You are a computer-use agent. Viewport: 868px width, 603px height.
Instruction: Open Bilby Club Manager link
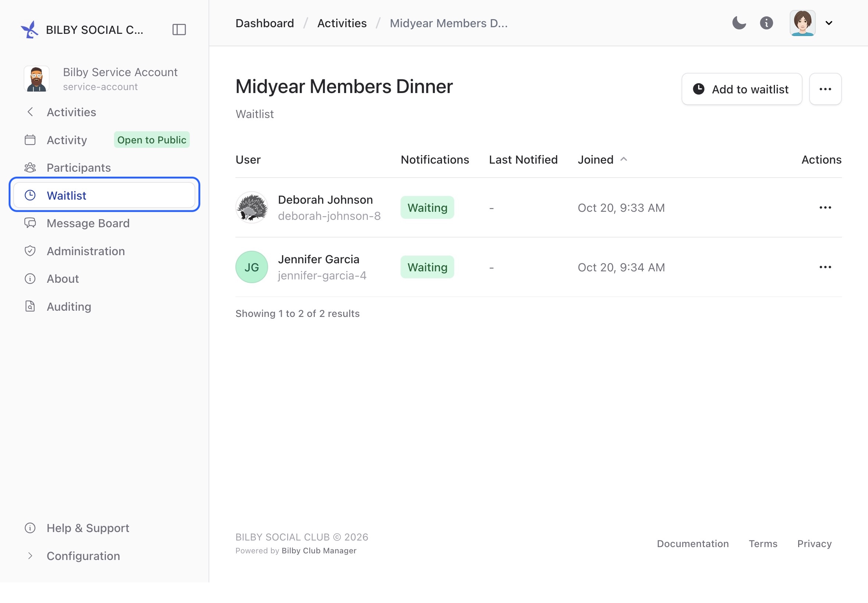(x=319, y=550)
